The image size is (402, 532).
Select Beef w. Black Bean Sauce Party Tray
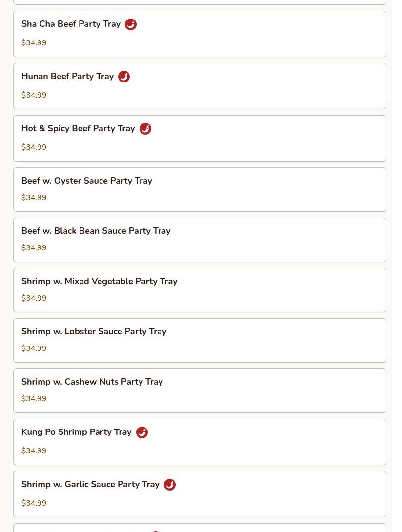point(96,231)
